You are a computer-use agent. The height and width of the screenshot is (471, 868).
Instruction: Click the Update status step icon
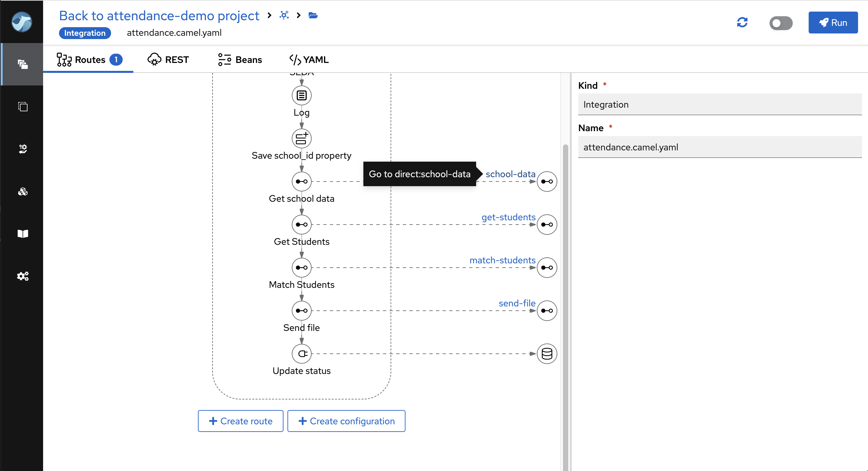pos(301,353)
